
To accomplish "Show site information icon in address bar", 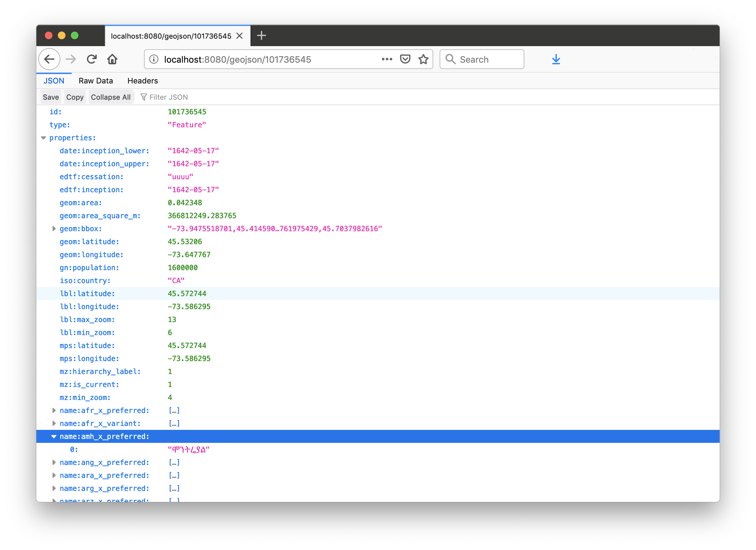I will 154,59.
